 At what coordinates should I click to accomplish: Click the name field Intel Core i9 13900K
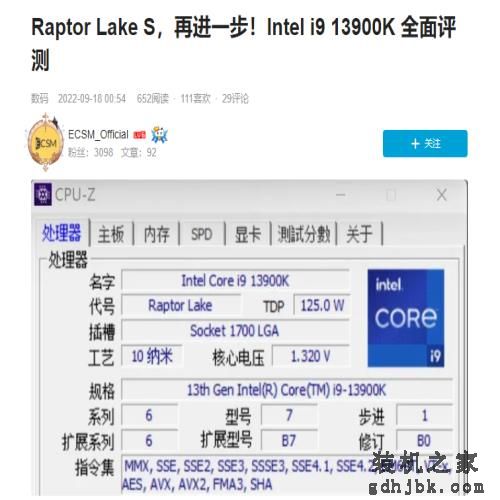235,281
